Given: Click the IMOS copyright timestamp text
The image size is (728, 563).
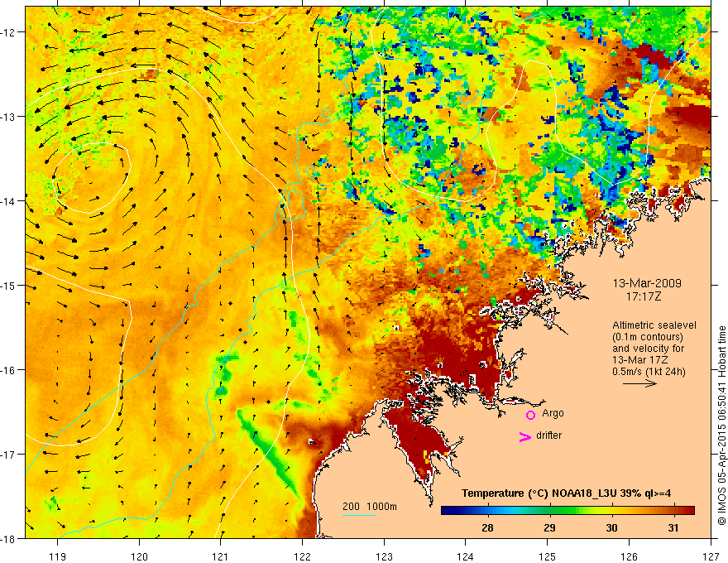Looking at the screenshot, I should [721, 426].
